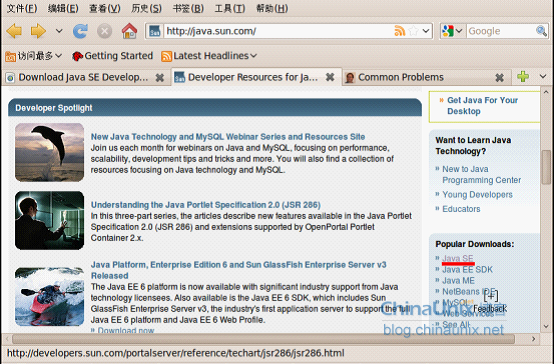
Task: Open the 工具(T) menu
Action: tap(230, 8)
